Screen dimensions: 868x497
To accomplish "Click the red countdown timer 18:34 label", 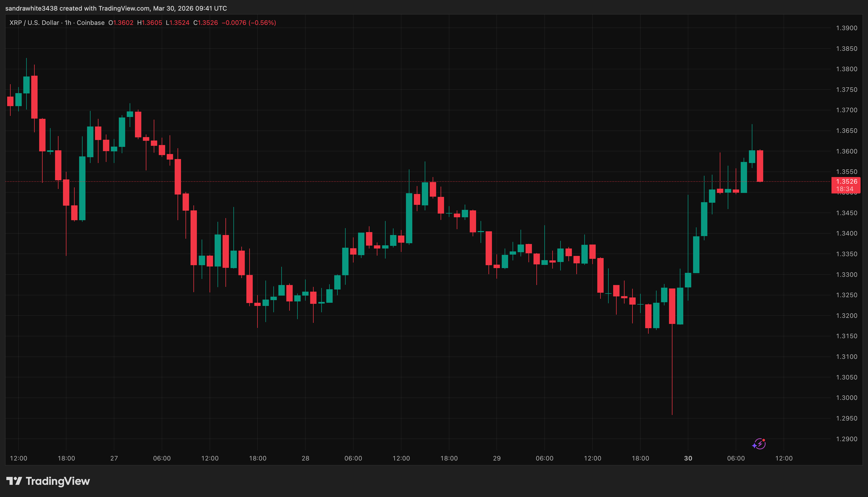I will pyautogui.click(x=845, y=189).
